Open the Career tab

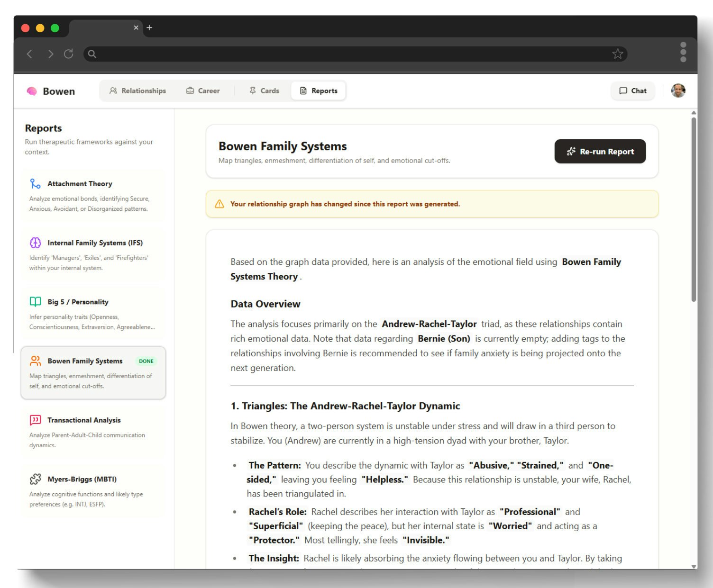pos(203,90)
